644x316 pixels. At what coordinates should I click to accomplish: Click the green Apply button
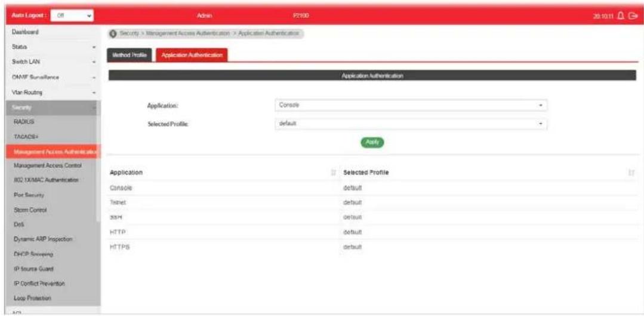(372, 142)
